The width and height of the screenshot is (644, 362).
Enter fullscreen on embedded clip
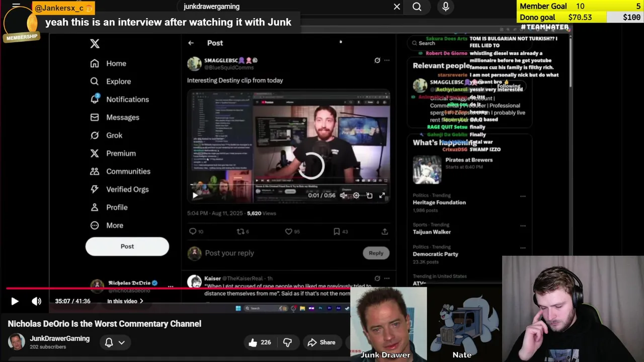pos(382,196)
